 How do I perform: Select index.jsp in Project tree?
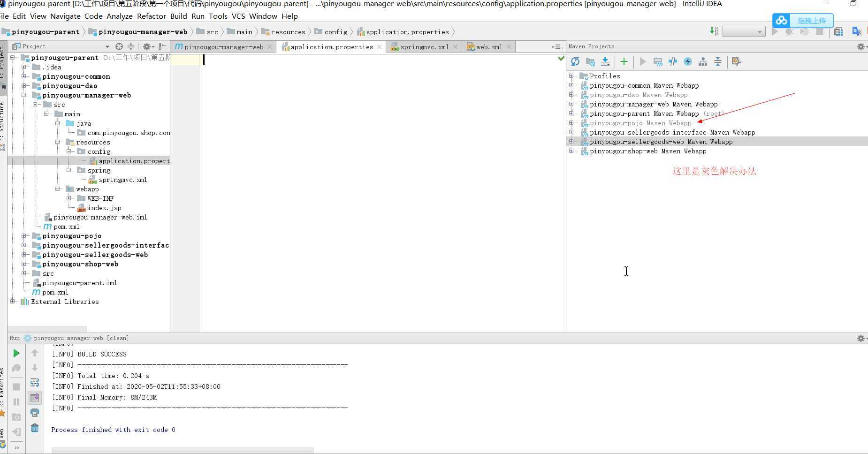coord(104,208)
